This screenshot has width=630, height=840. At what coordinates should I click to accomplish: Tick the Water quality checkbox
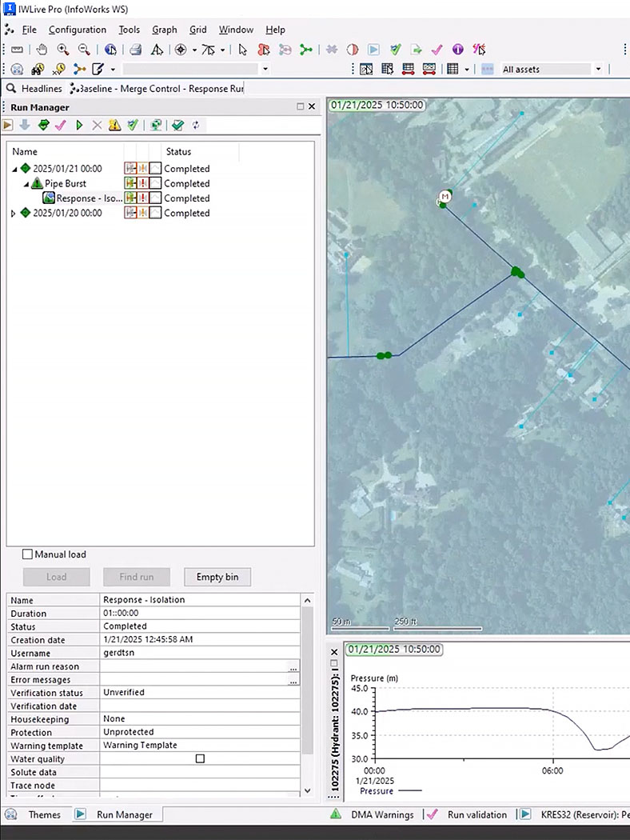(x=200, y=758)
